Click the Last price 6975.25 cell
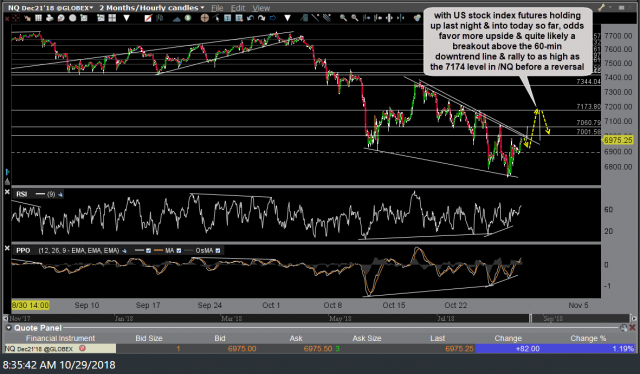 click(x=460, y=349)
